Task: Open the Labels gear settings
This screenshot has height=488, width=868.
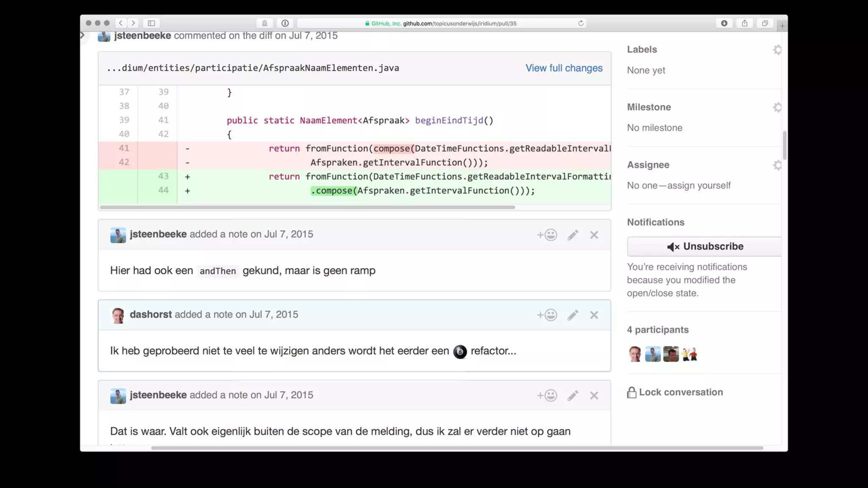Action: point(777,50)
